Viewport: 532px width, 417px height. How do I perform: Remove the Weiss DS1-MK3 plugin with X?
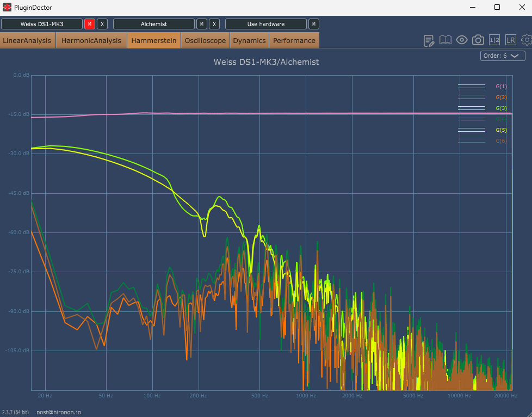tap(102, 24)
